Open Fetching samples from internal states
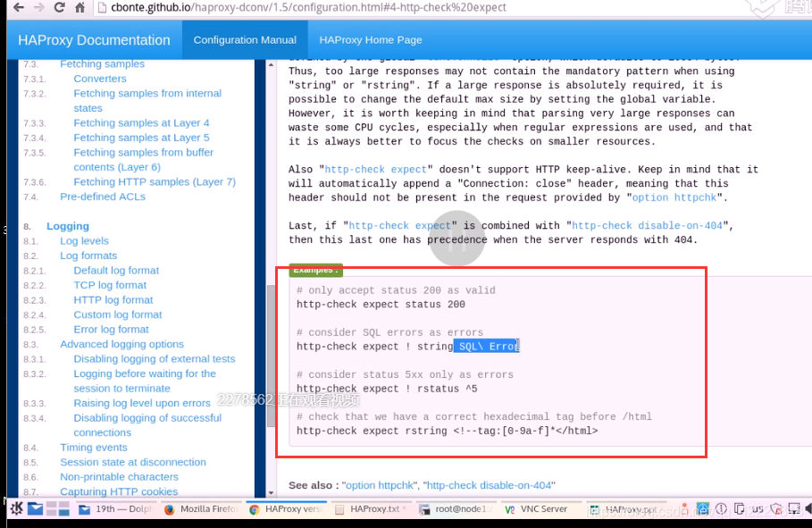This screenshot has height=528, width=812. point(147,101)
